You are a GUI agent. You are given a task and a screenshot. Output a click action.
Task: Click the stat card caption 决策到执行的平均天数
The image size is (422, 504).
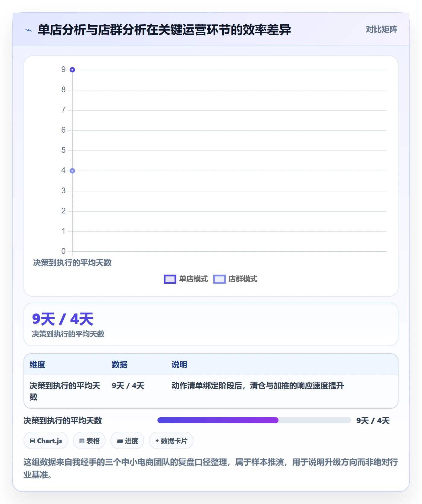68,334
